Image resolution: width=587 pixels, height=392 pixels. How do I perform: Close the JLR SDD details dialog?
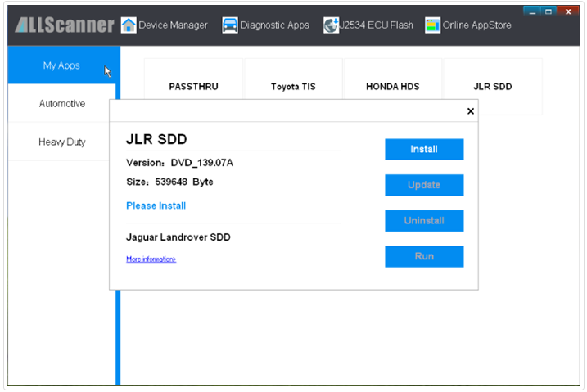point(471,111)
